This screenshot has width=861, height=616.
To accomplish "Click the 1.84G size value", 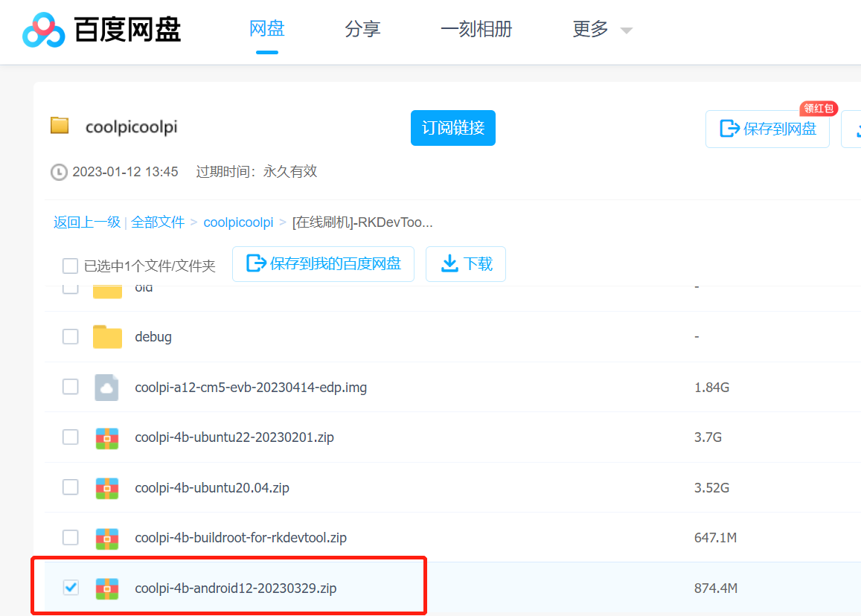I will (x=711, y=388).
